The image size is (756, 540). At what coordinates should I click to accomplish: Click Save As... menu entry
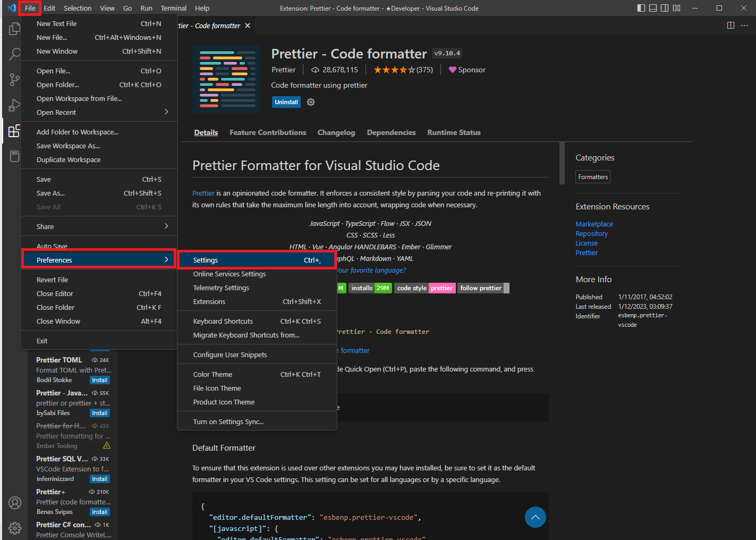[x=99, y=193]
